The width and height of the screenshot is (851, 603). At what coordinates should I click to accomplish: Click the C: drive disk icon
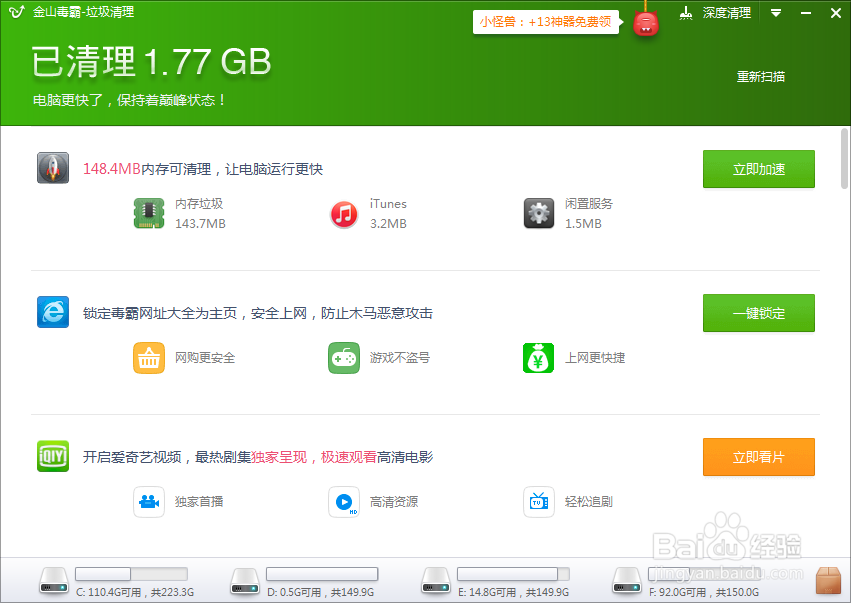tap(54, 581)
